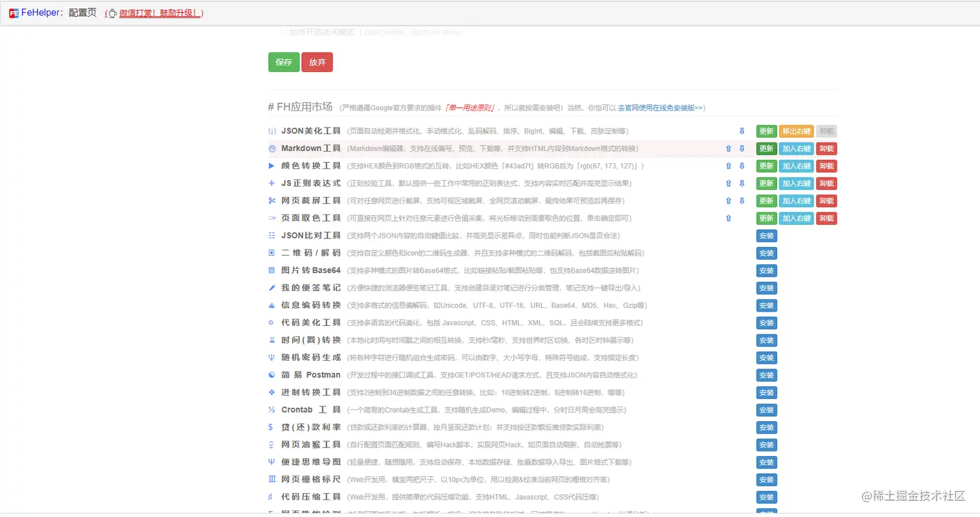The image size is (980, 517).
Task: Uninstall Markdown工具 via 卸载 button
Action: click(x=826, y=148)
